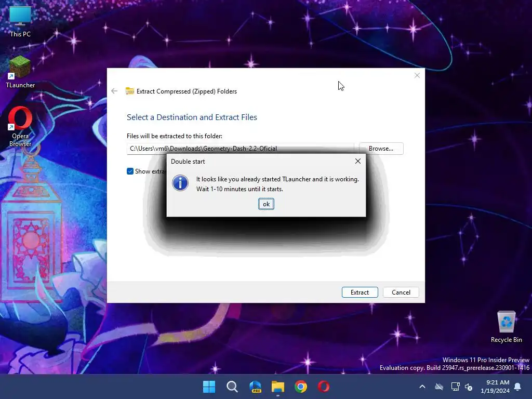The width and height of the screenshot is (532, 399).
Task: Open the notification bell in taskbar
Action: (x=518, y=387)
